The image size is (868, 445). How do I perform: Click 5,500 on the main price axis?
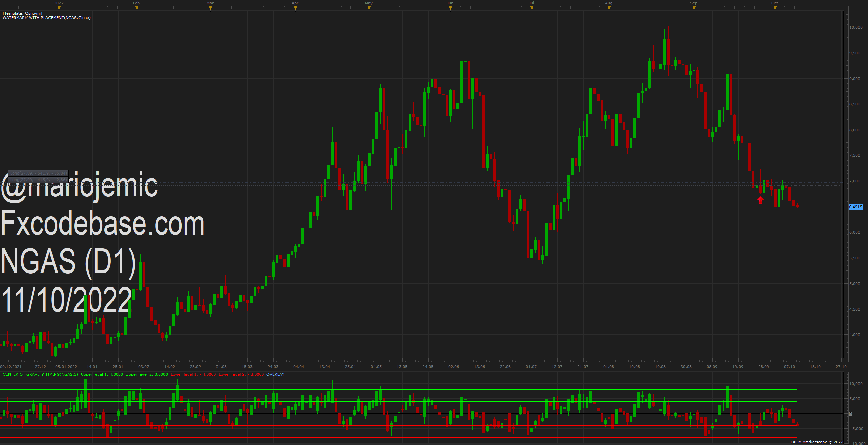tap(855, 258)
